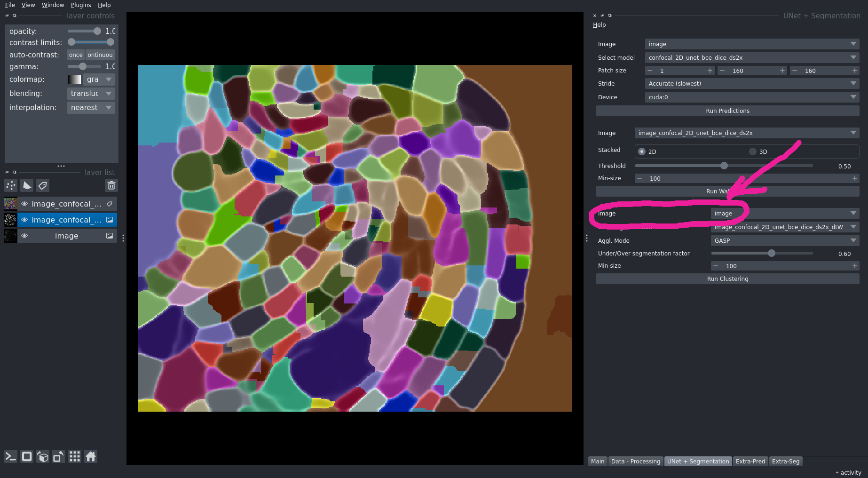Open the napari console
This screenshot has width=868, height=478.
click(x=10, y=456)
